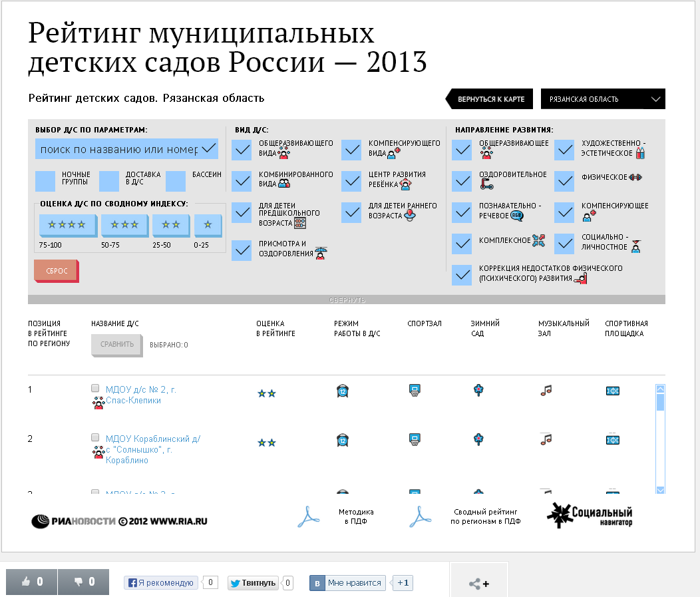This screenshot has height=597, width=700.
Task: Filter by three-star rating 50-75
Action: click(124, 225)
